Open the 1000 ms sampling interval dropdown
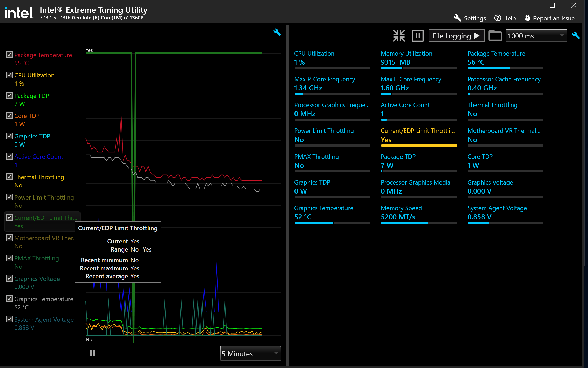 [x=536, y=36]
